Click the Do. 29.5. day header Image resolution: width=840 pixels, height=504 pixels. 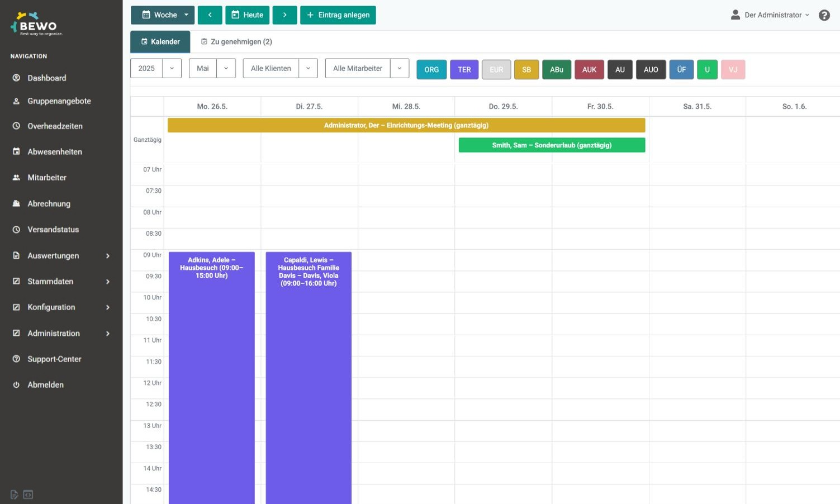(x=503, y=106)
